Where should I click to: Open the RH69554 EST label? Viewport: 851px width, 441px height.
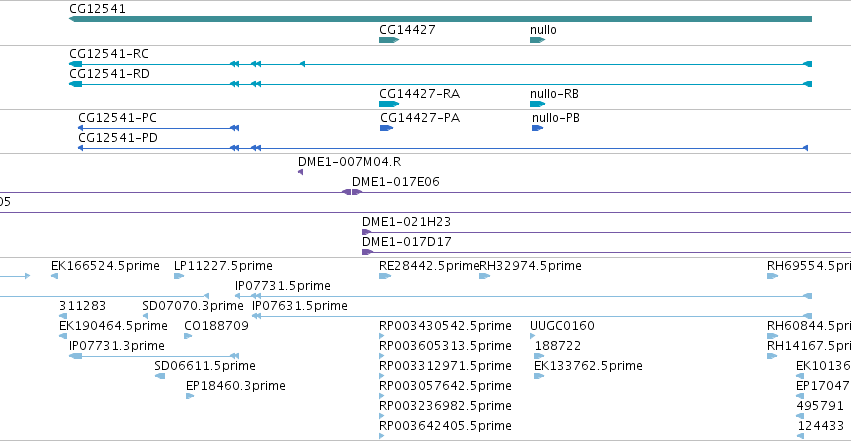tap(809, 266)
